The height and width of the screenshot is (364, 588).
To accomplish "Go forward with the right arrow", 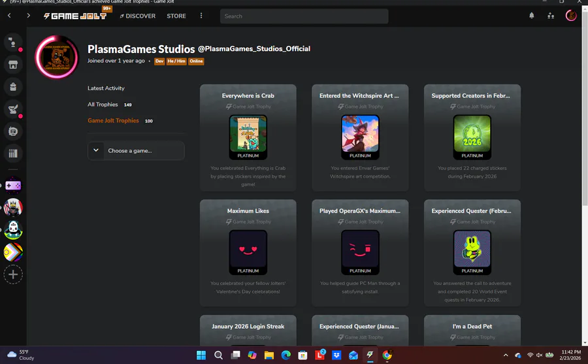I will tap(28, 16).
